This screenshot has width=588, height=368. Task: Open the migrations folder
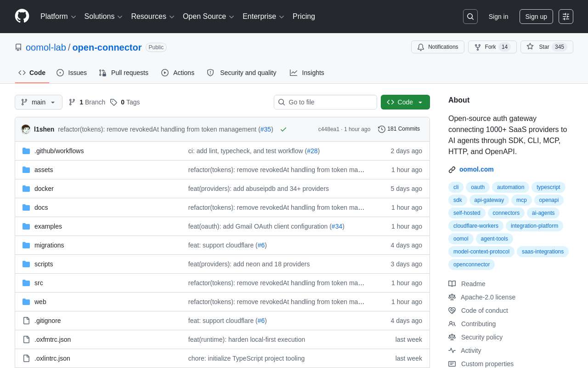pos(49,245)
